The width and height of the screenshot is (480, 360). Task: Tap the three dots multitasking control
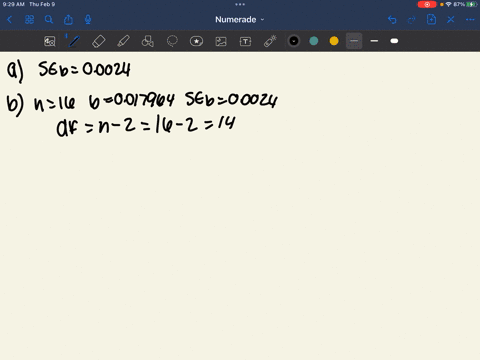tap(240, 4)
